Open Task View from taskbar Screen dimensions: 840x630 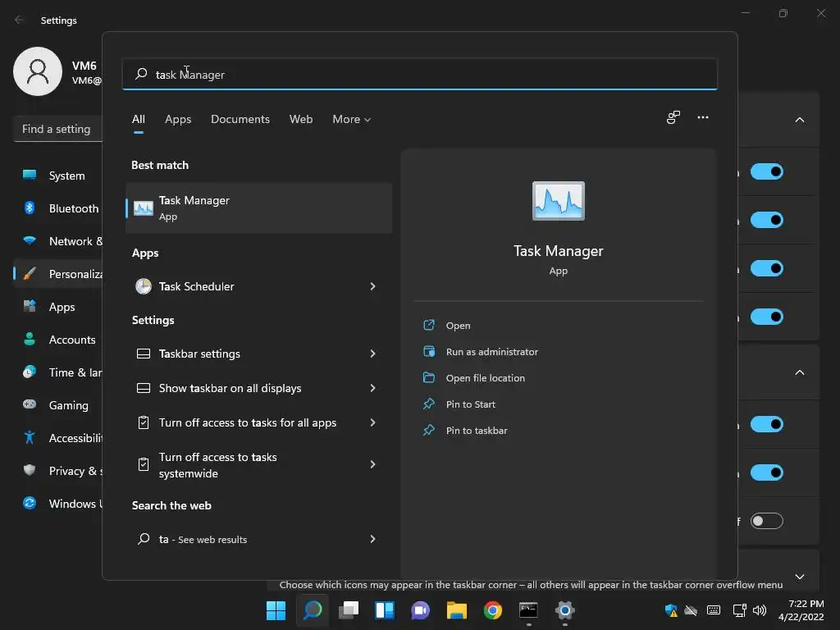click(349, 610)
